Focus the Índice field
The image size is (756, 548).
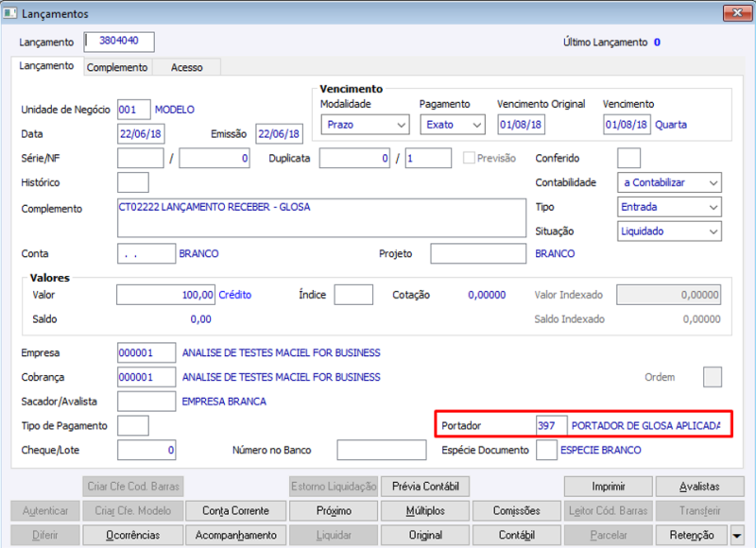coord(353,295)
